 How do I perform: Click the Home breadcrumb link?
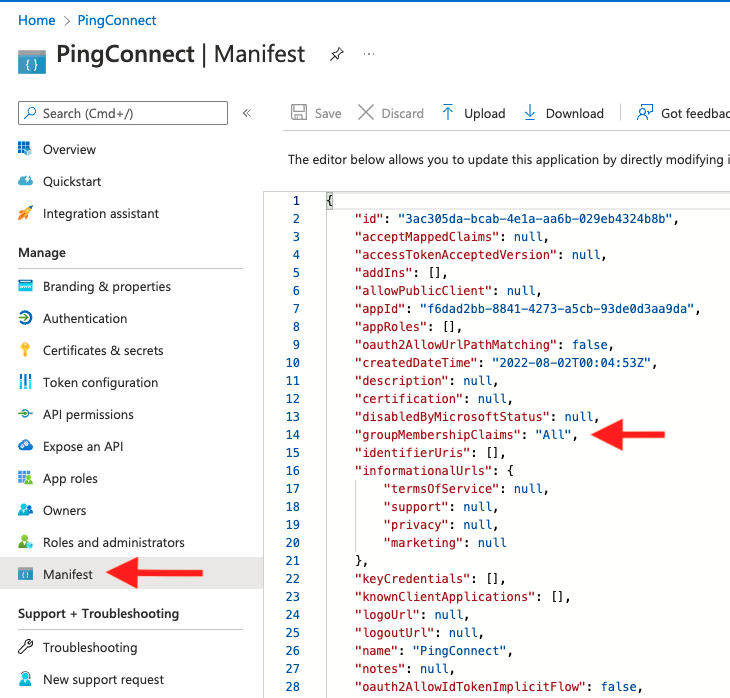point(37,20)
